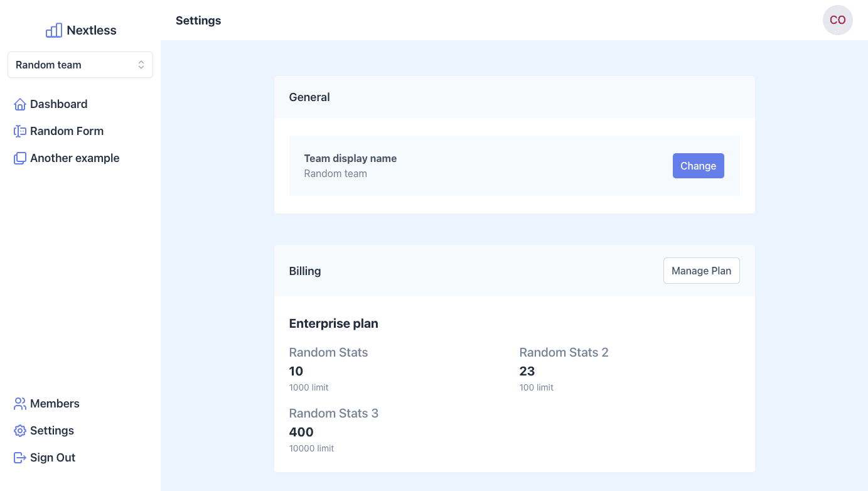
Task: Open Manage Plan in the Billing section
Action: 701,270
